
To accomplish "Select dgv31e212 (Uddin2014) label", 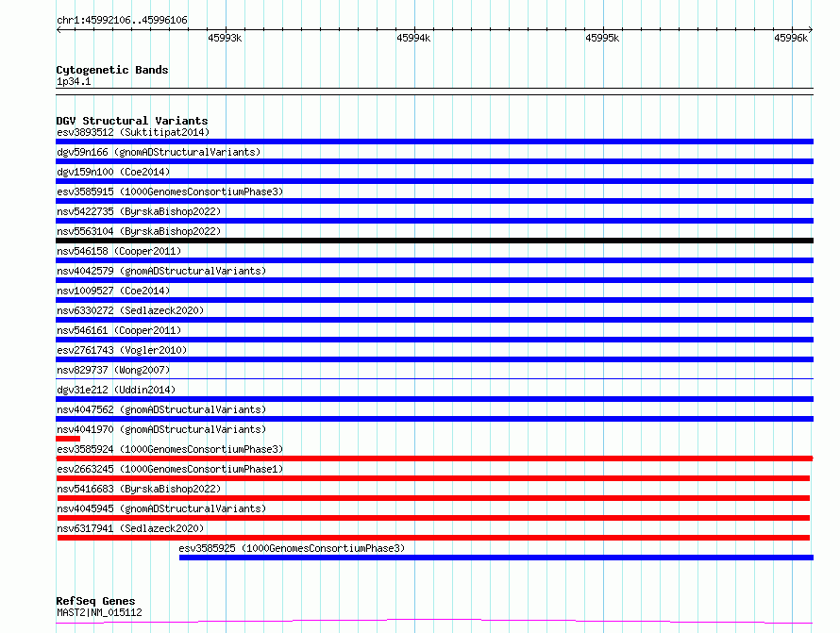I will [x=116, y=390].
